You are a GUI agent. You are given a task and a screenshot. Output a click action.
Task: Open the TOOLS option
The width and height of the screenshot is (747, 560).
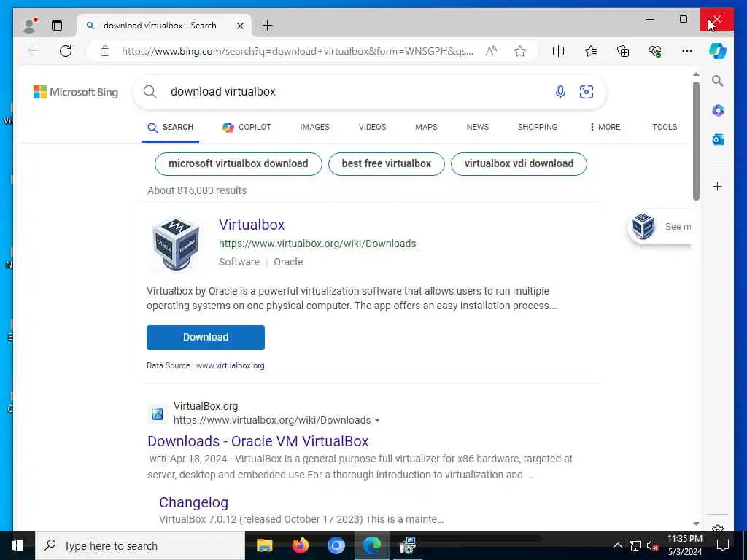(665, 127)
